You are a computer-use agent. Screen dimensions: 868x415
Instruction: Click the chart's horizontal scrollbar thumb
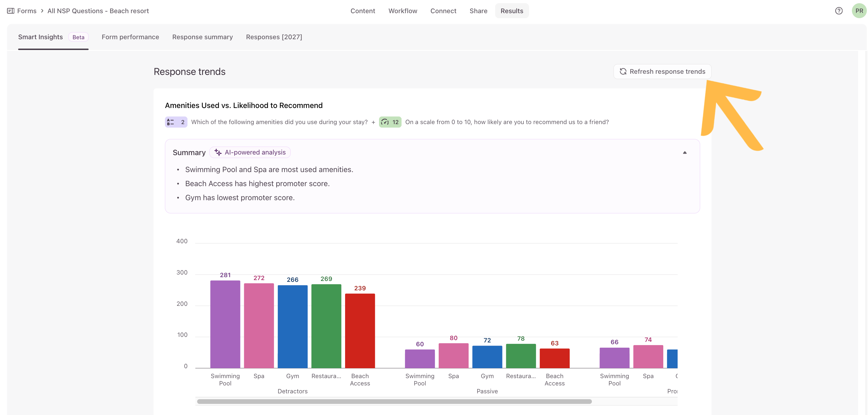(x=394, y=402)
